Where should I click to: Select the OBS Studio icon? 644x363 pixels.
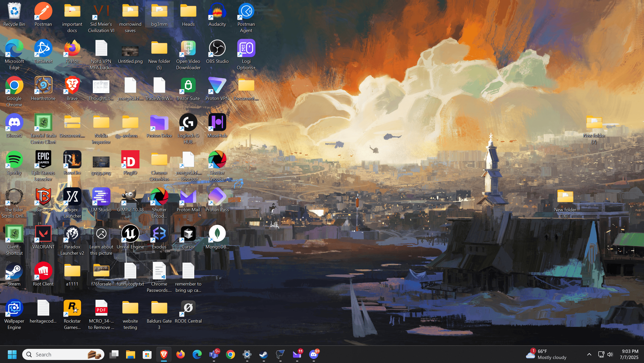[217, 52]
